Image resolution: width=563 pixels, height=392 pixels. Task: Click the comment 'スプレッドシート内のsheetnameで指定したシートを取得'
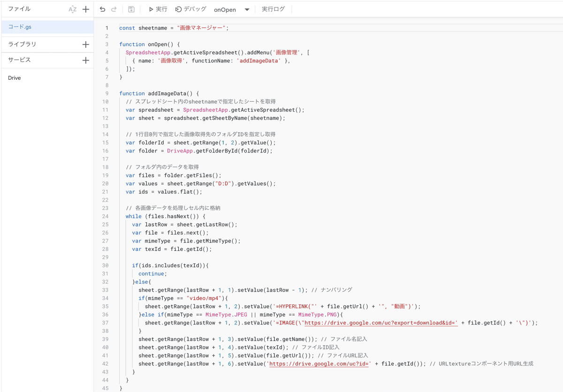point(200,101)
